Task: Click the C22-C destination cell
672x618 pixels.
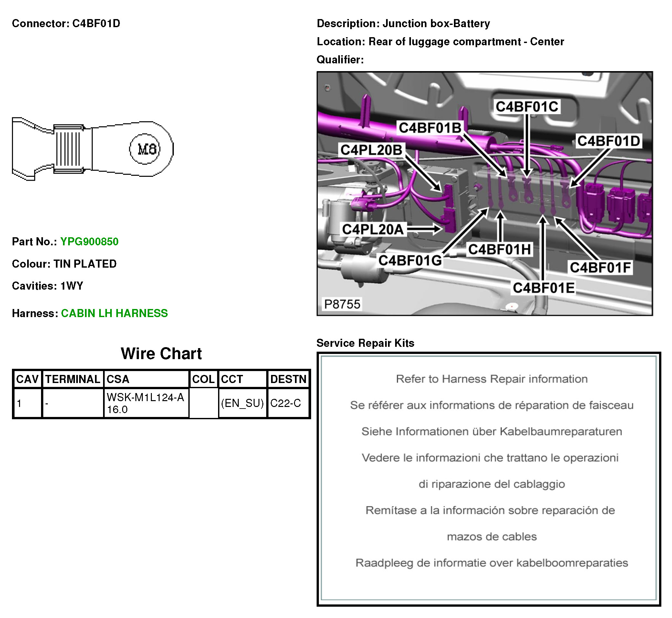Action: tap(289, 404)
